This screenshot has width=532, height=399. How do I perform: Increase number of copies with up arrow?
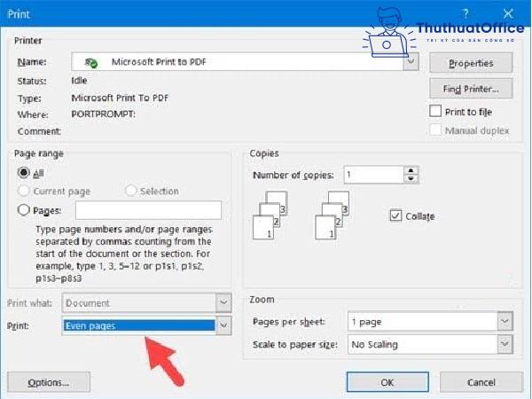(411, 170)
